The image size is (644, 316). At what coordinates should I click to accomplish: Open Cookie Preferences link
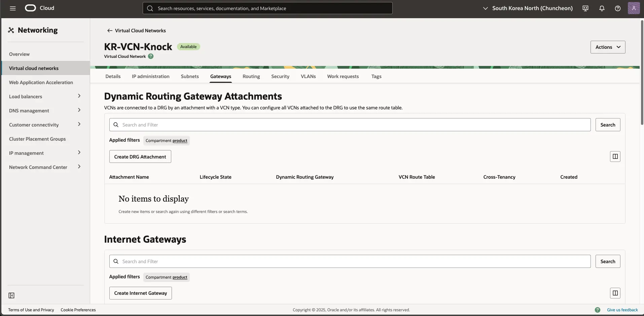pos(78,310)
